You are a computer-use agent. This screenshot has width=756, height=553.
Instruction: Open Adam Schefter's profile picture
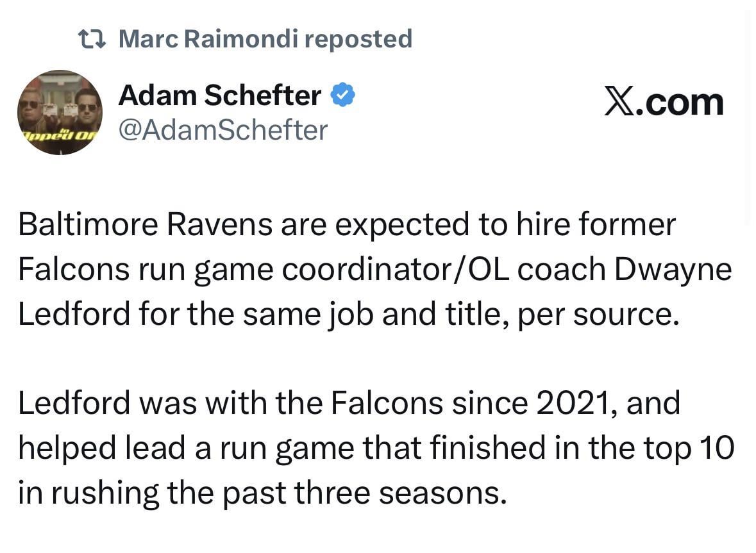click(60, 112)
